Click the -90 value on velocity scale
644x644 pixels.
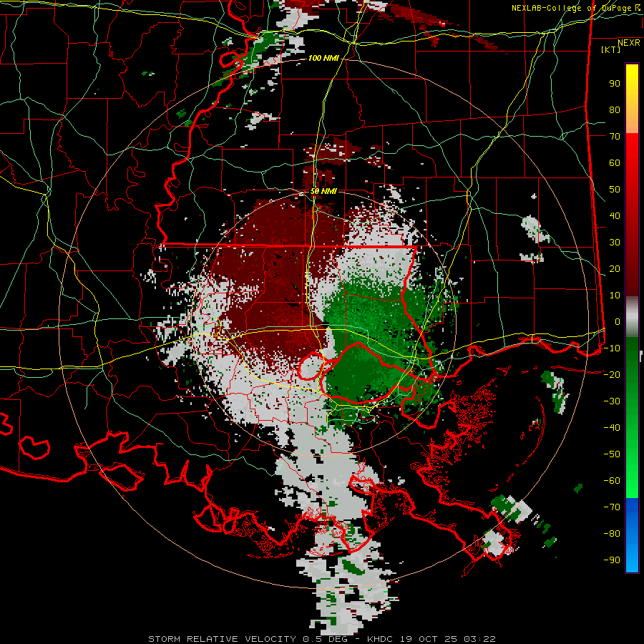pyautogui.click(x=612, y=560)
